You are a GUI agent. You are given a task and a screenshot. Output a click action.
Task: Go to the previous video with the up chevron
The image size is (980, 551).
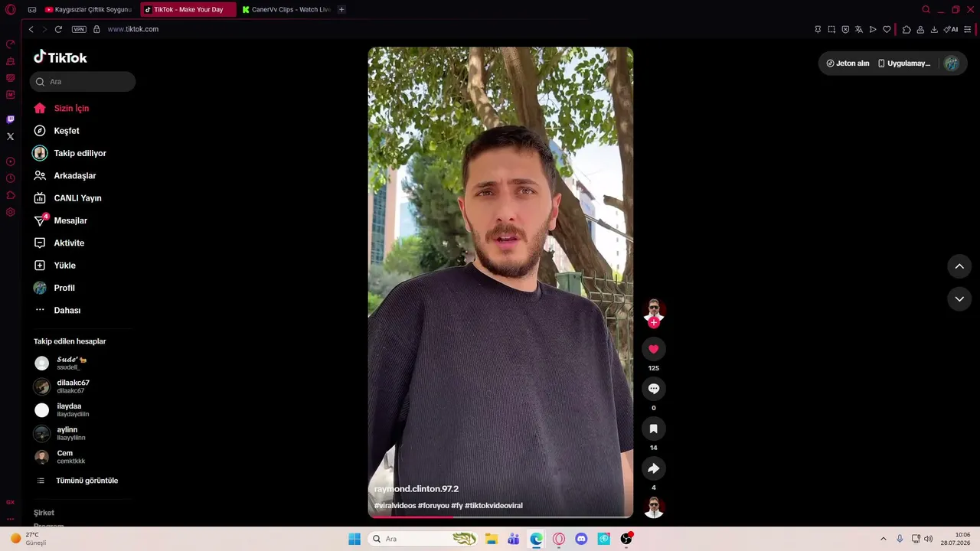(x=959, y=266)
